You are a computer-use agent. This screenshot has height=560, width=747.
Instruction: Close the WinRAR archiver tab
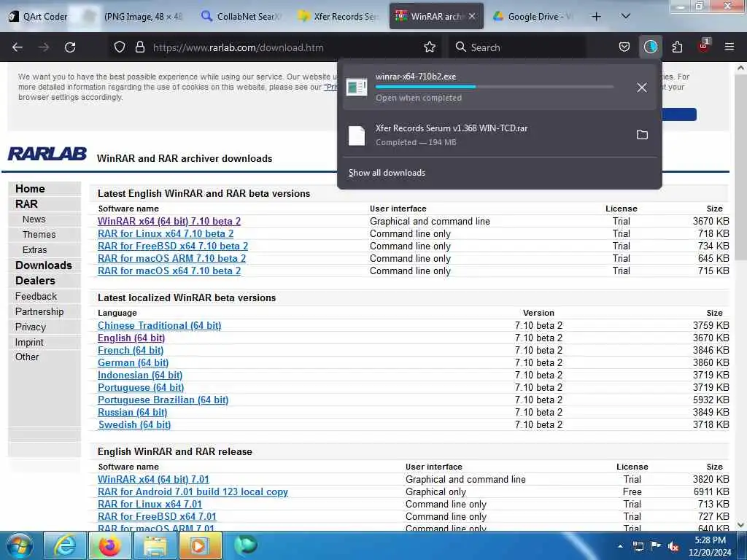tap(472, 16)
